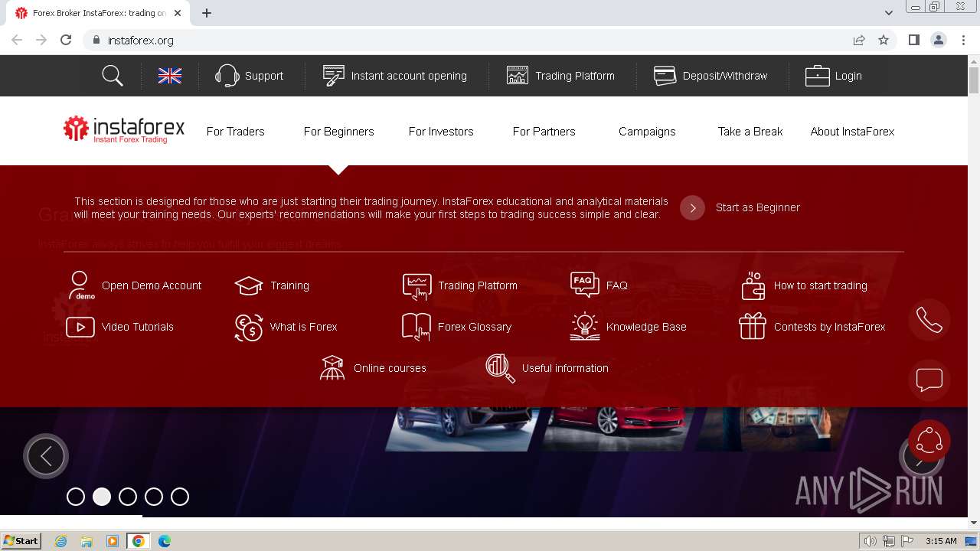Click the Deposit/Withdraw card icon
Viewport: 980px width, 551px height.
pos(665,76)
